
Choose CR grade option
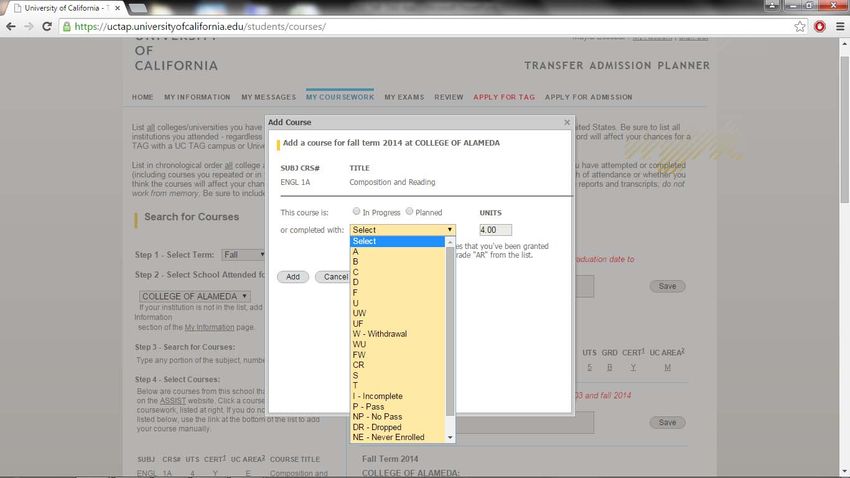click(397, 365)
